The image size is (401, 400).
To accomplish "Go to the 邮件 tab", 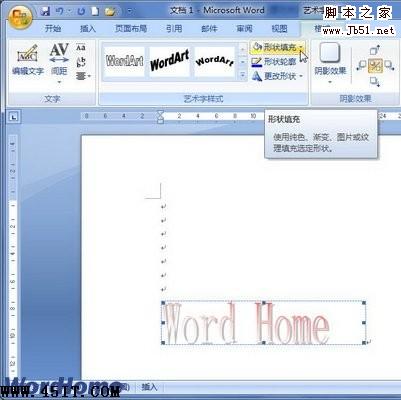I will pyautogui.click(x=209, y=29).
